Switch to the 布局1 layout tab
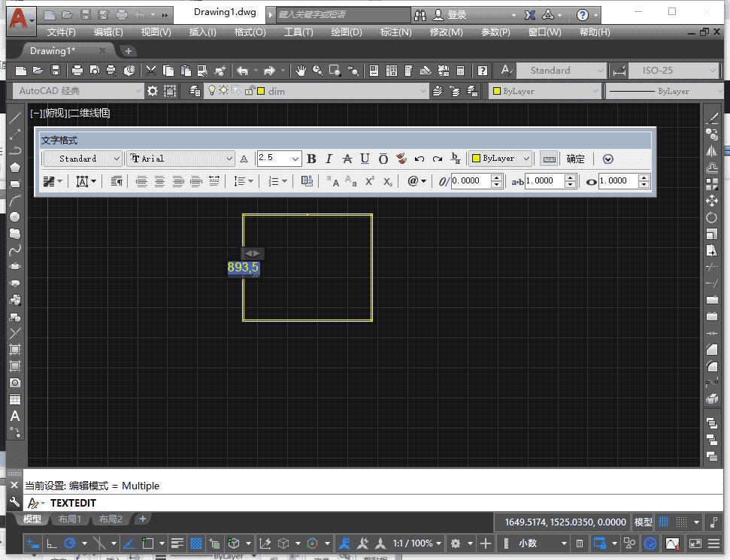This screenshot has width=730, height=560. click(x=70, y=519)
